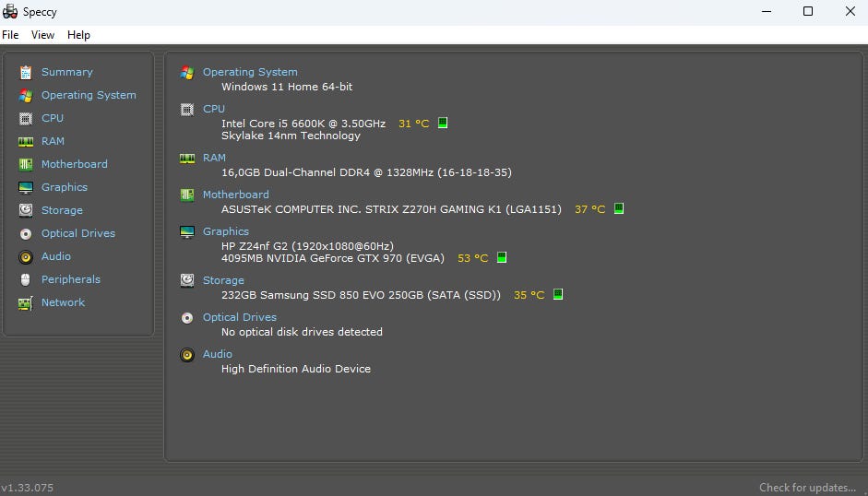Click Intel Core i5 6600K text
The height and width of the screenshot is (496, 868).
pyautogui.click(x=303, y=124)
